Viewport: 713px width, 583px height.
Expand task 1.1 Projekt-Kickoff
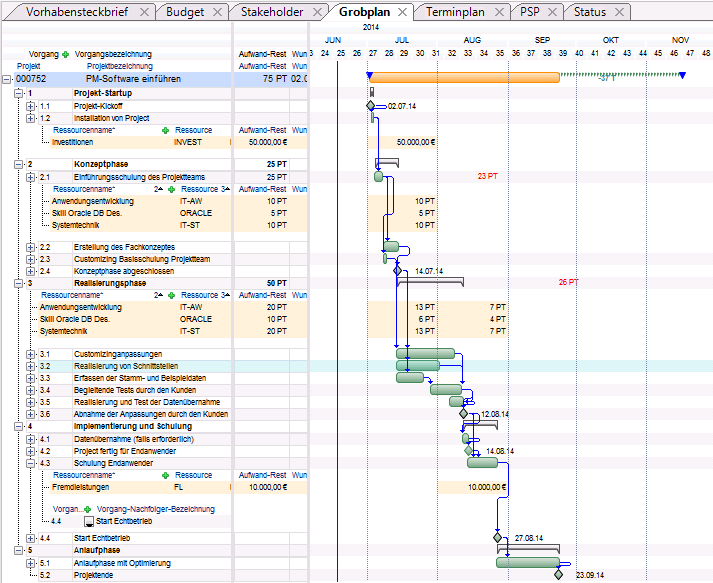coord(30,105)
